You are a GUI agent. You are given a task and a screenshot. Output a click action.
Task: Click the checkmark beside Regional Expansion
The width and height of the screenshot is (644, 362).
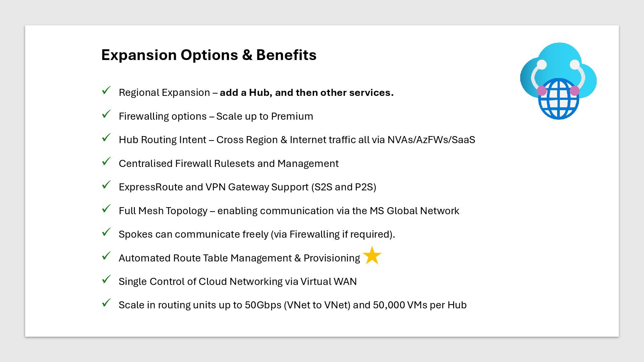[106, 90]
